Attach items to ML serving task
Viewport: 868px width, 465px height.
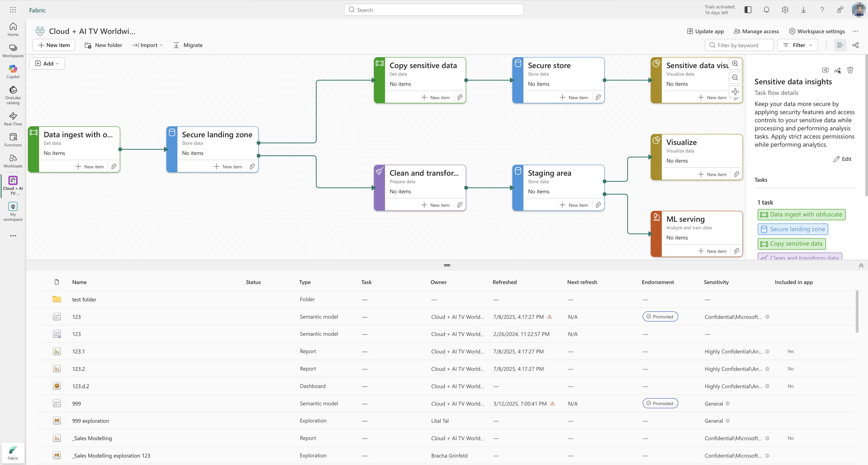(737, 251)
